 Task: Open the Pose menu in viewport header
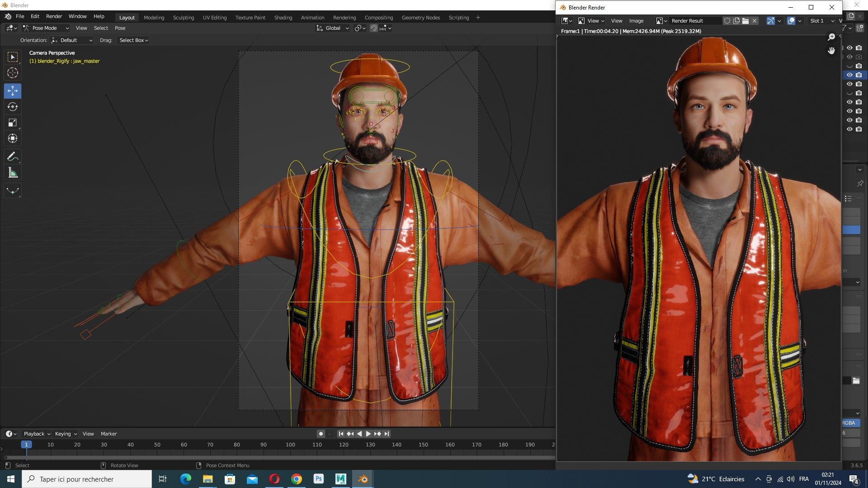pyautogui.click(x=120, y=28)
